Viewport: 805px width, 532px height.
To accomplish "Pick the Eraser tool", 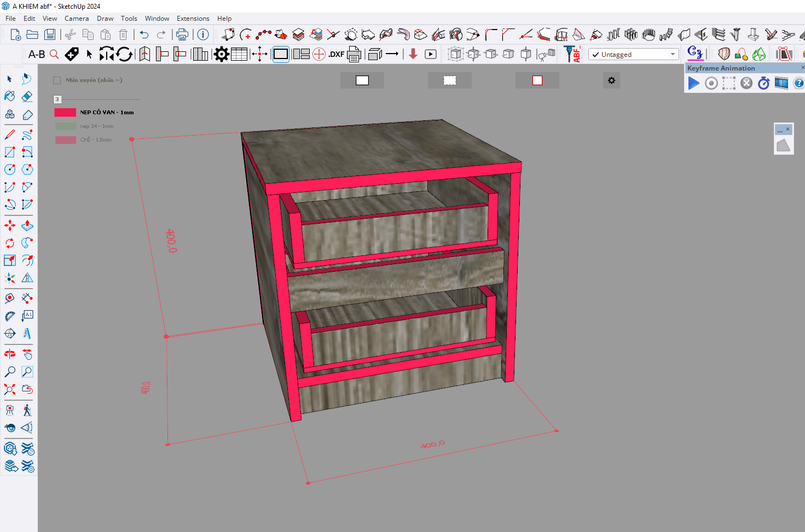I will click(x=27, y=96).
